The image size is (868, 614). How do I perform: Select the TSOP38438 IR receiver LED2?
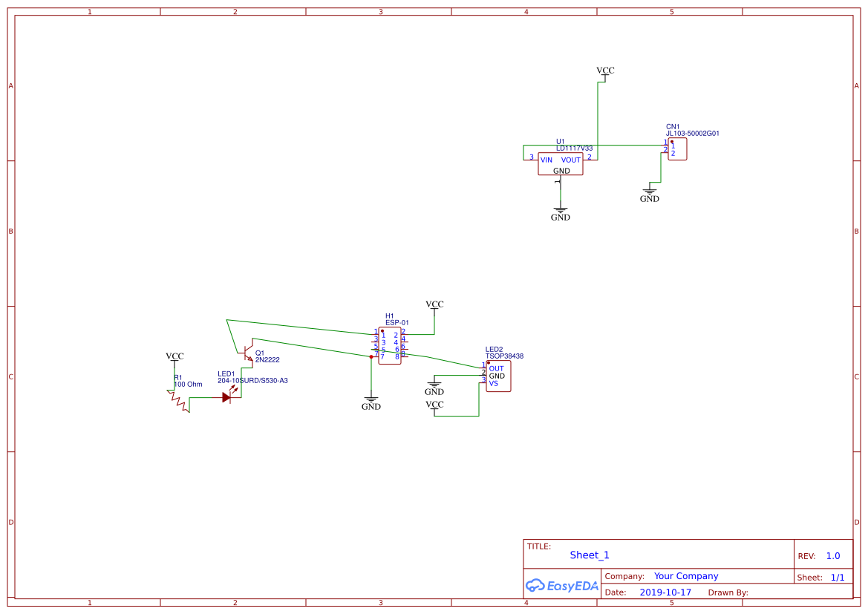click(x=497, y=376)
